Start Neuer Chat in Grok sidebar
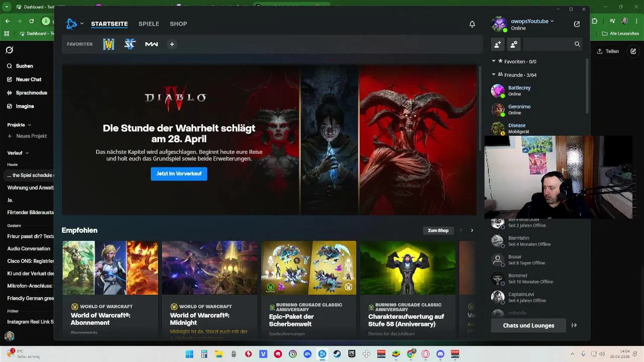Screen dimensions: 644x362 pos(24,79)
